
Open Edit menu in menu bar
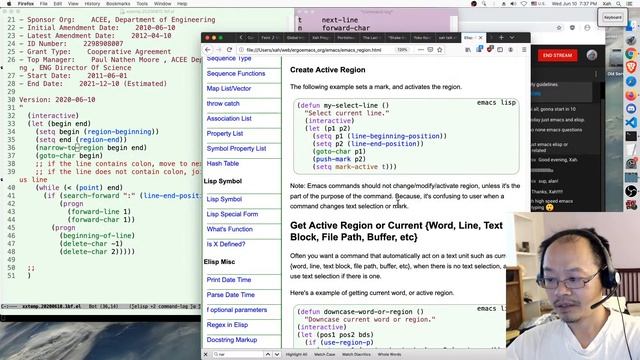click(x=58, y=4)
